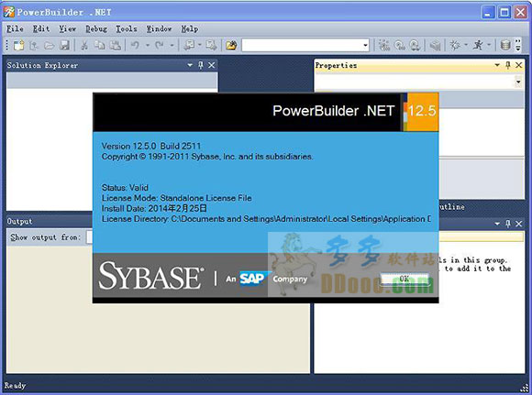This screenshot has width=532, height=395.
Task: Click the New item toolbar icon
Action: [x=18, y=45]
